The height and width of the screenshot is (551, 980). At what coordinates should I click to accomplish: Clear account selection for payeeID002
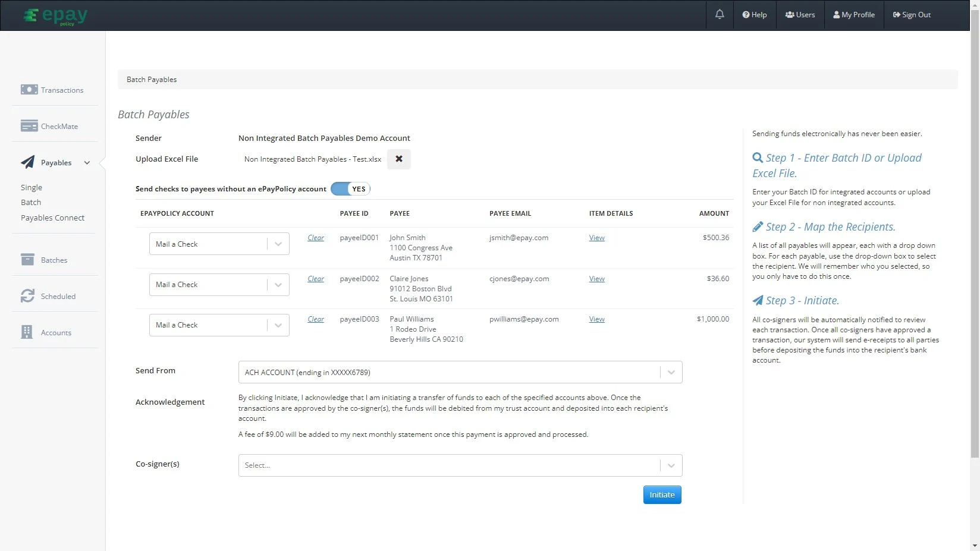tap(316, 279)
